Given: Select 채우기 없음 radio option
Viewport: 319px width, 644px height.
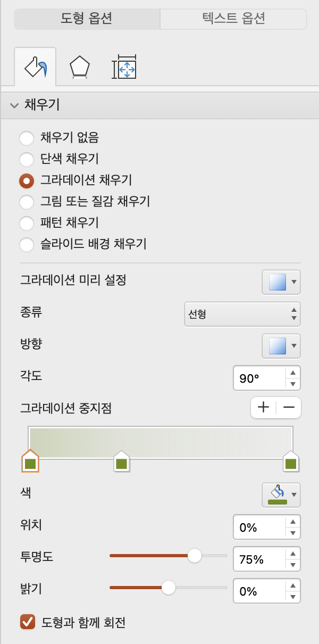Looking at the screenshot, I should [27, 138].
